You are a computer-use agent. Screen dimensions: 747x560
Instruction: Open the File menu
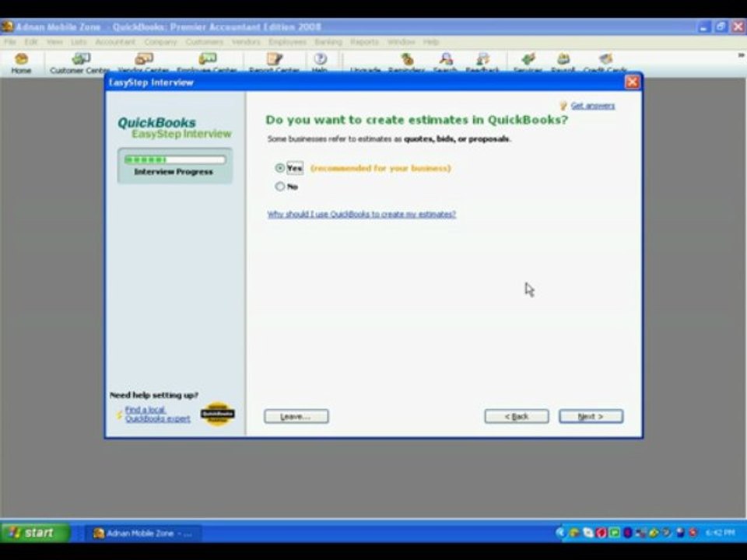[9, 42]
